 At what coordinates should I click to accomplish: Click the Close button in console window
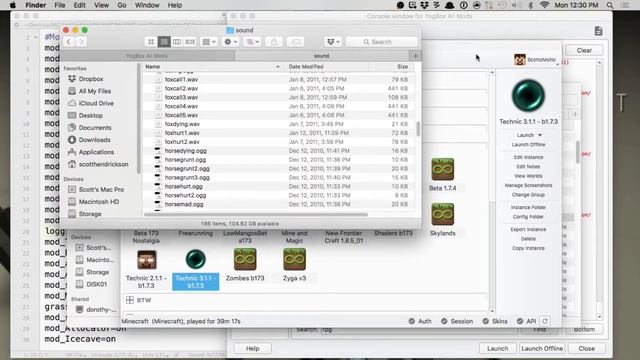[587, 349]
